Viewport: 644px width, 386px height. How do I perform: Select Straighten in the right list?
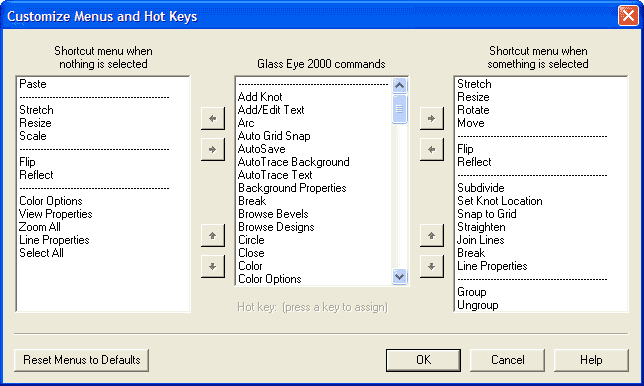coord(481,227)
